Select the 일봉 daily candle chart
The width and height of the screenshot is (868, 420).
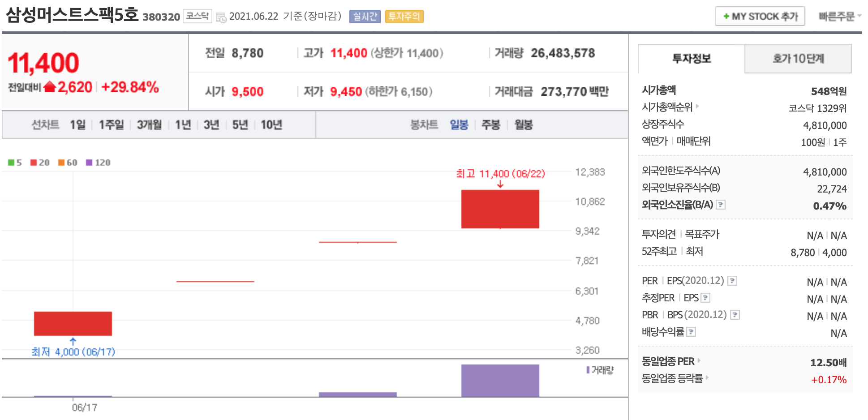click(459, 124)
